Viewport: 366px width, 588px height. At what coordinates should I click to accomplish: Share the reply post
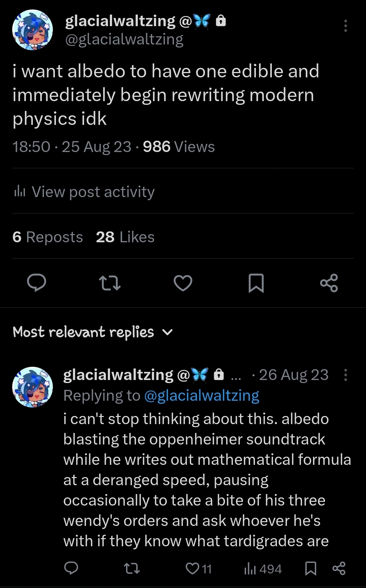coord(339,568)
